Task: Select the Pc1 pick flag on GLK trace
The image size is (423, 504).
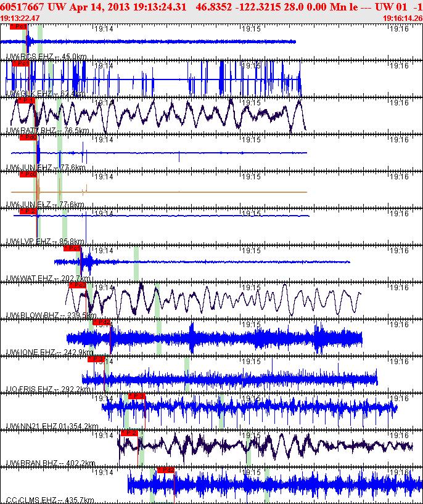Action: coord(21,63)
